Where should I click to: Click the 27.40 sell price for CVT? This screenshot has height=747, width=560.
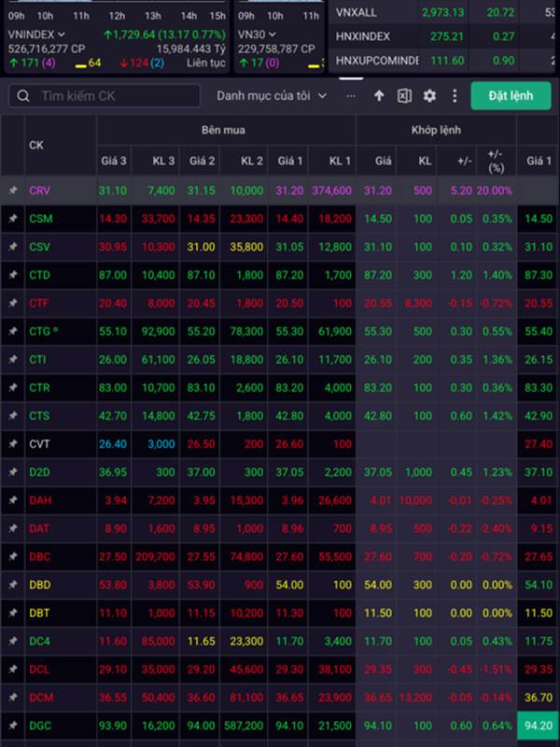[539, 444]
